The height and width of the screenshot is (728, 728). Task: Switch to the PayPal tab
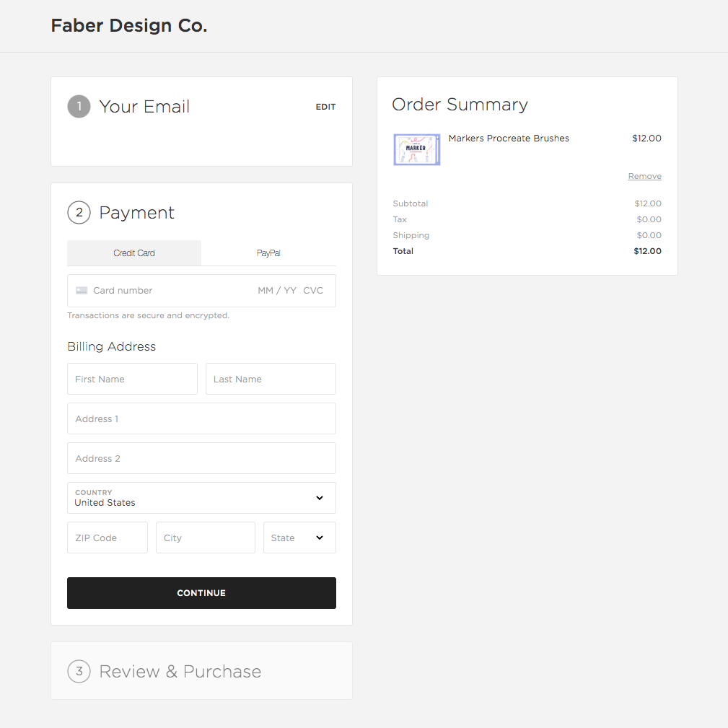pos(268,253)
